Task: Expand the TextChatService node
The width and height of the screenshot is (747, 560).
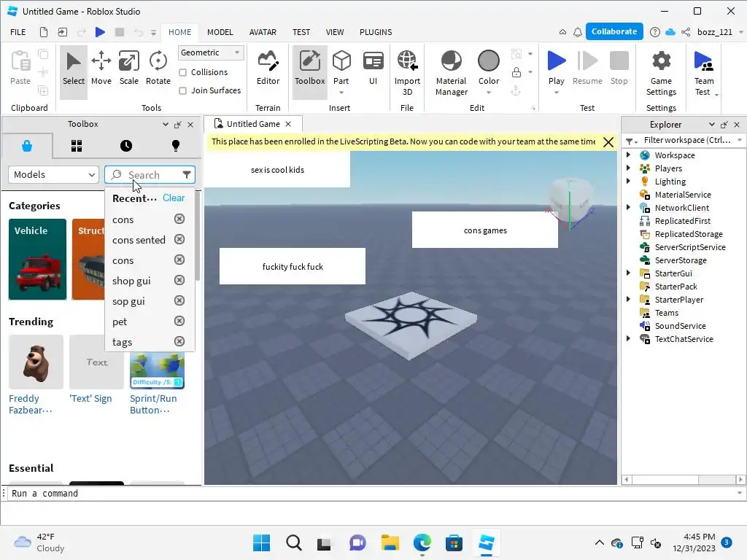Action: click(x=628, y=338)
